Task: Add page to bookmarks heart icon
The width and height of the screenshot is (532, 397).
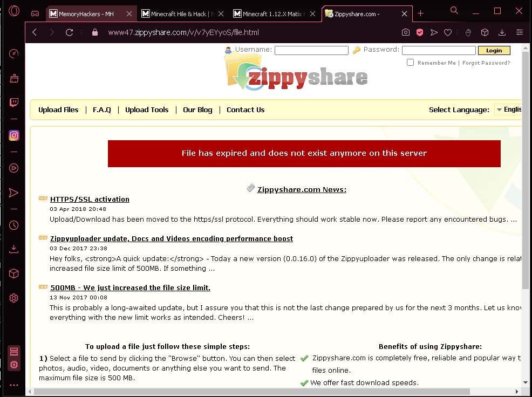Action: point(448,32)
